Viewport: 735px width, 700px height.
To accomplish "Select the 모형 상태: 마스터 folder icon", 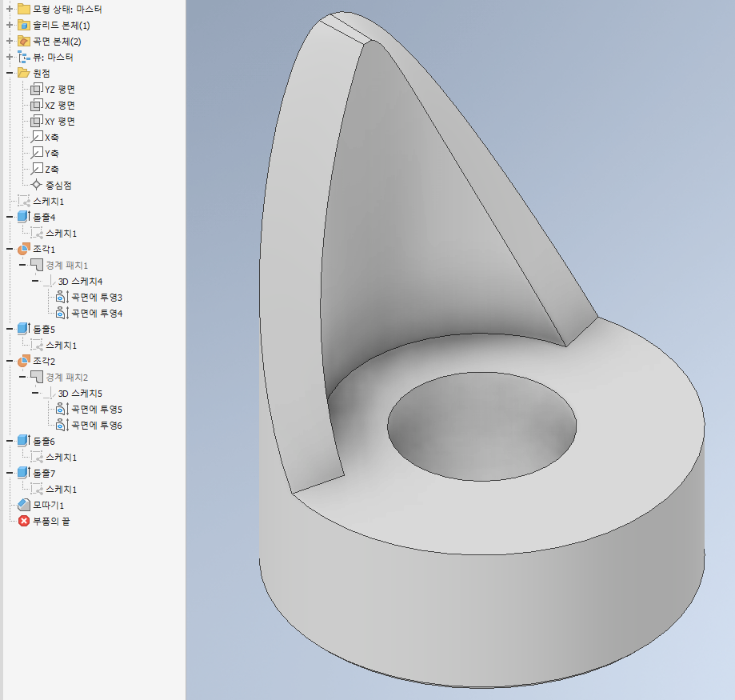I will click(x=24, y=9).
